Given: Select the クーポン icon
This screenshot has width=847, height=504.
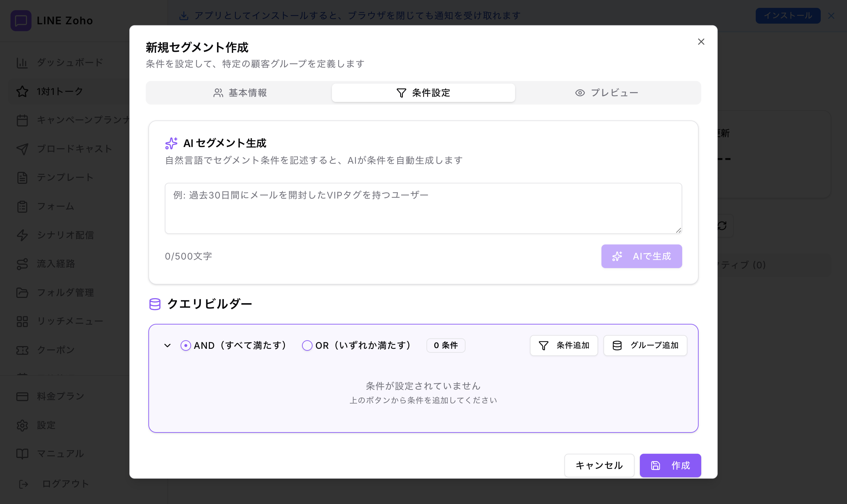Looking at the screenshot, I should pyautogui.click(x=22, y=349).
